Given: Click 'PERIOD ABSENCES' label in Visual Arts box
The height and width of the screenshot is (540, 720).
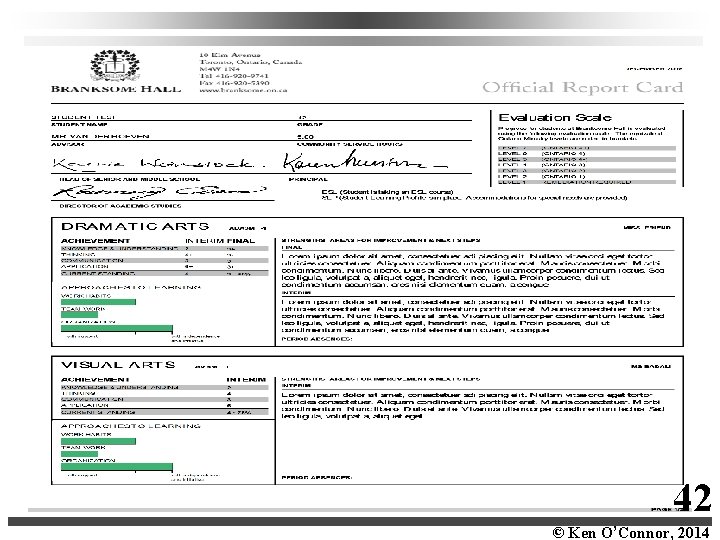Looking at the screenshot, I should [x=317, y=478].
